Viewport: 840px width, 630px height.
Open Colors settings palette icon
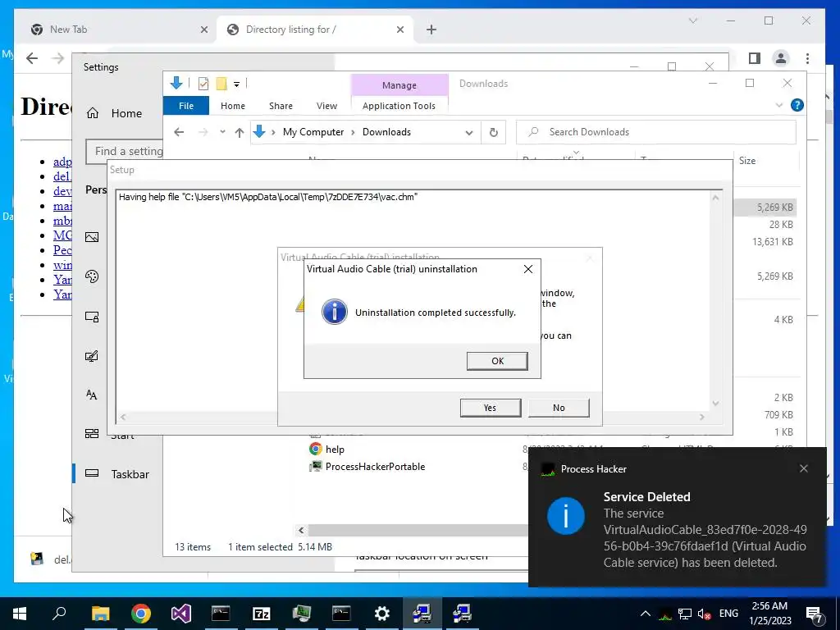pyautogui.click(x=92, y=276)
